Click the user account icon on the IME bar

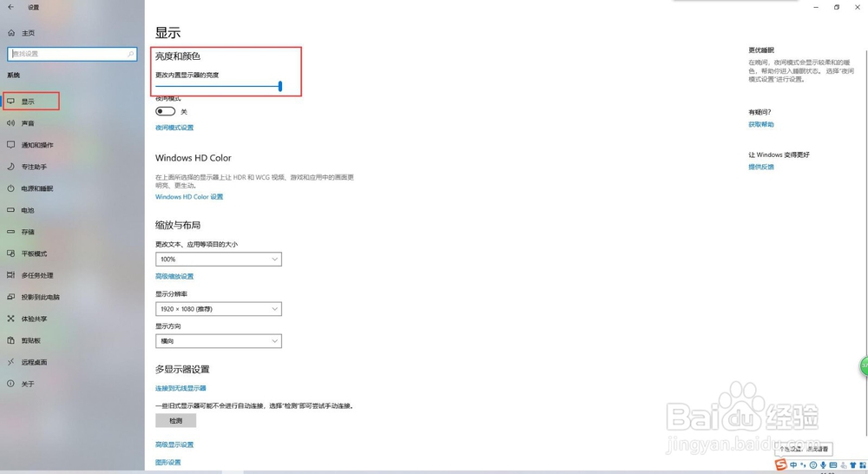tap(844, 465)
